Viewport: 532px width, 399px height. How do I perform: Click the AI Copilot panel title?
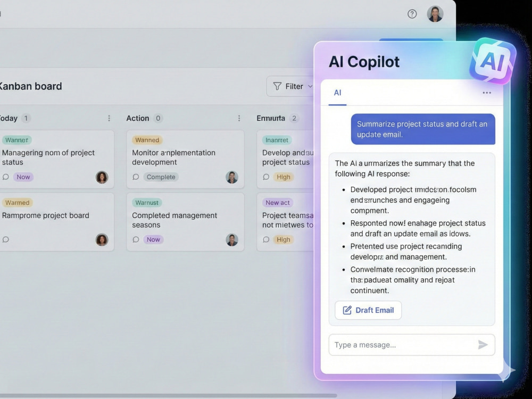(x=364, y=62)
